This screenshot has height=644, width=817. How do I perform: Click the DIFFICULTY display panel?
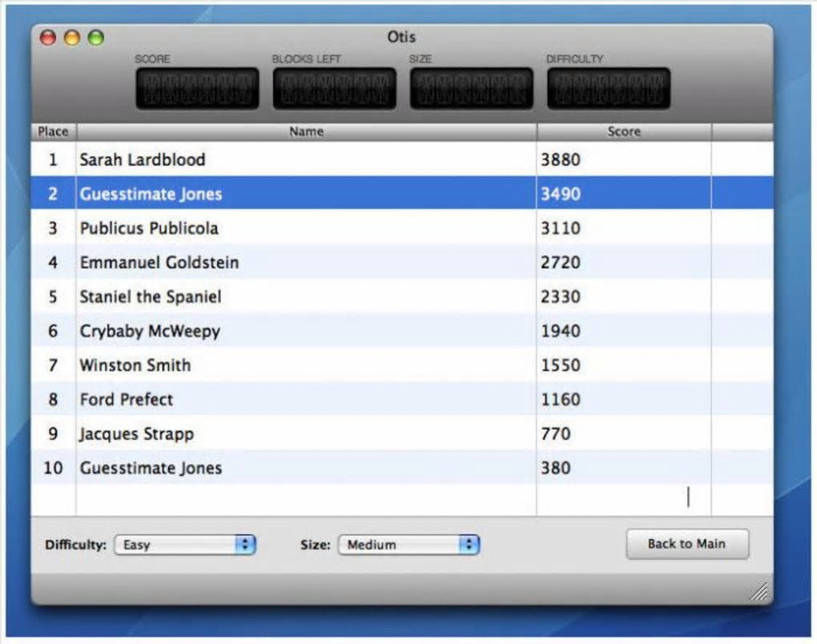609,89
